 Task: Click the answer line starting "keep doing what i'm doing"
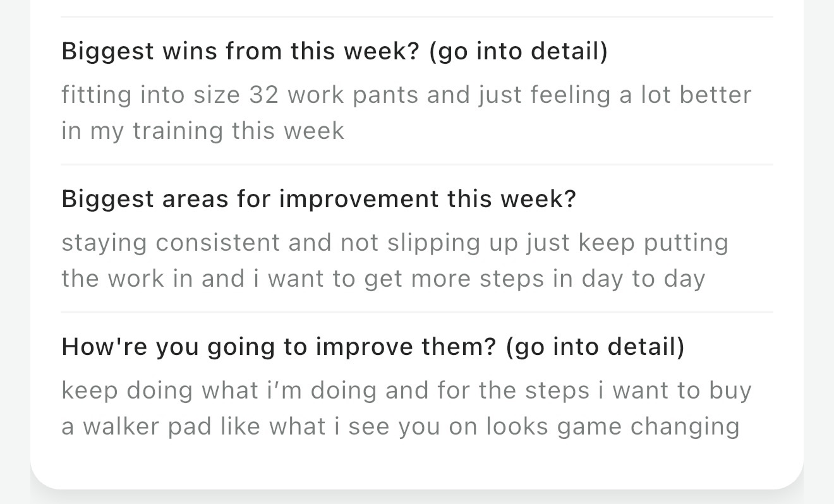point(406,390)
